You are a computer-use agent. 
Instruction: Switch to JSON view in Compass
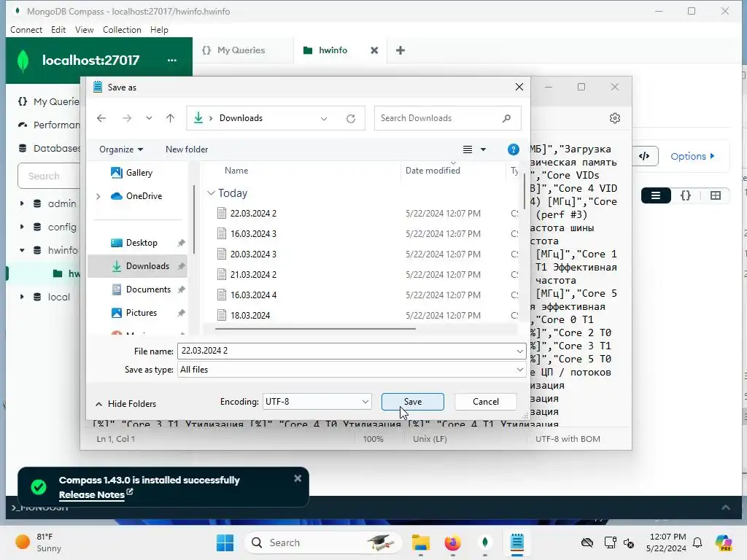[x=686, y=195]
